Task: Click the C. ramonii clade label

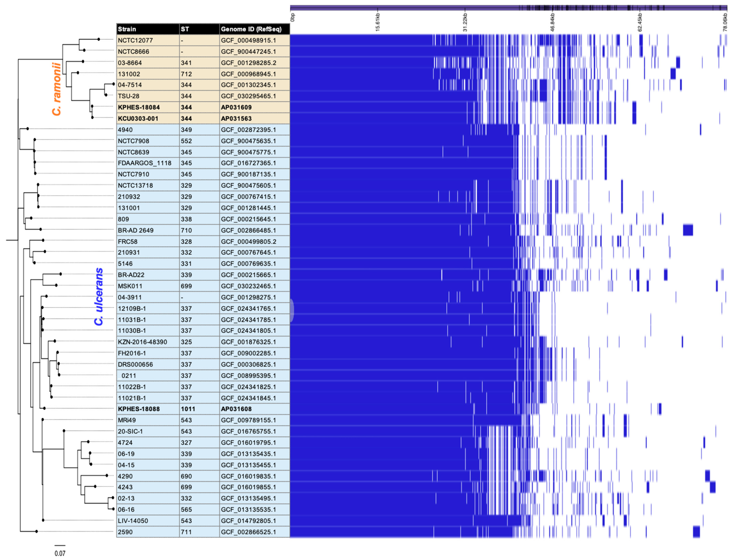Action: (57, 89)
